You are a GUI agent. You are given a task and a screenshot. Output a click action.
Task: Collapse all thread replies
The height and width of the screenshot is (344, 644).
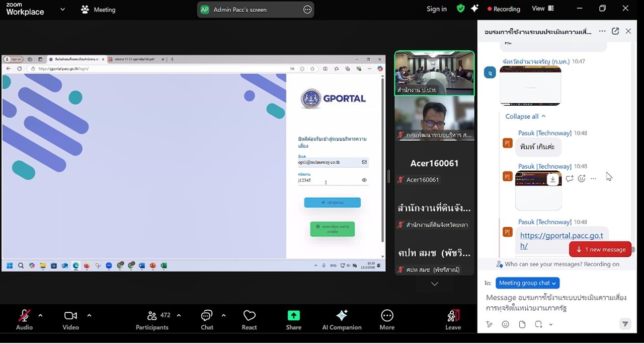pyautogui.click(x=525, y=116)
